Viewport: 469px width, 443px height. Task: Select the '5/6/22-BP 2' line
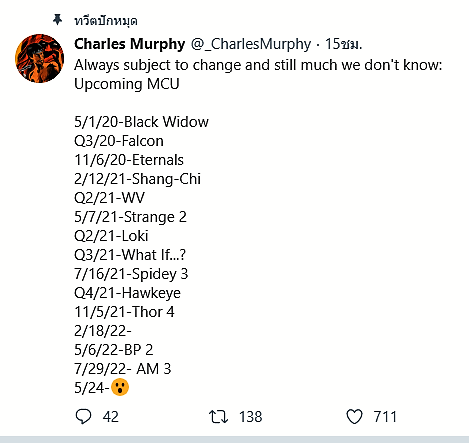tap(113, 350)
